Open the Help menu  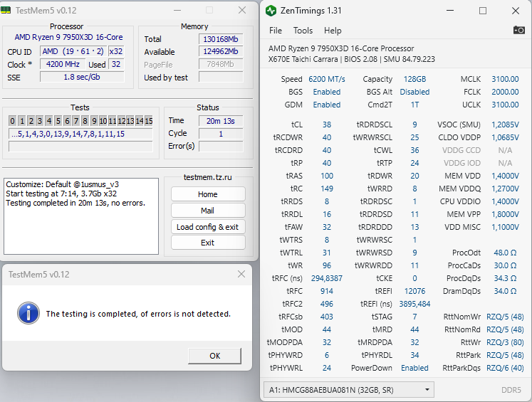(x=333, y=31)
